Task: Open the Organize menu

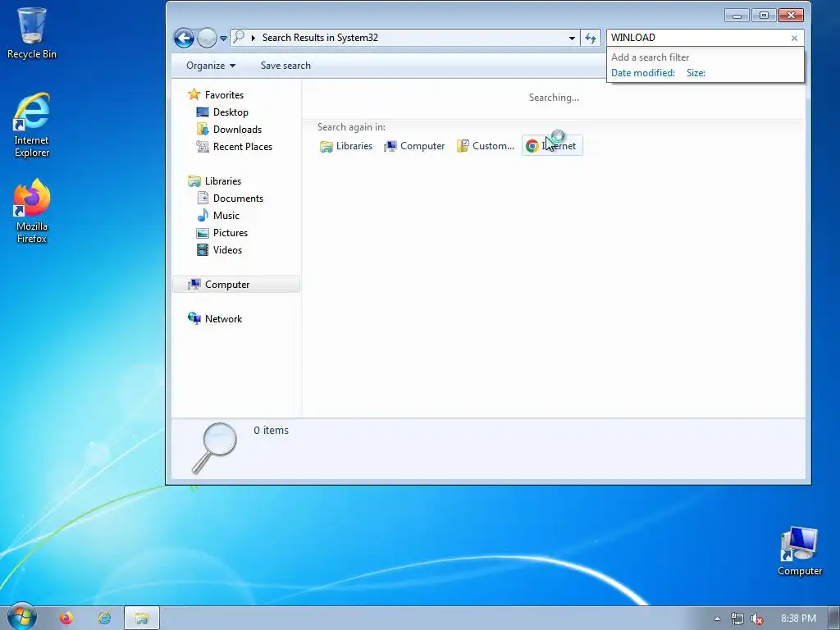Action: click(x=211, y=66)
